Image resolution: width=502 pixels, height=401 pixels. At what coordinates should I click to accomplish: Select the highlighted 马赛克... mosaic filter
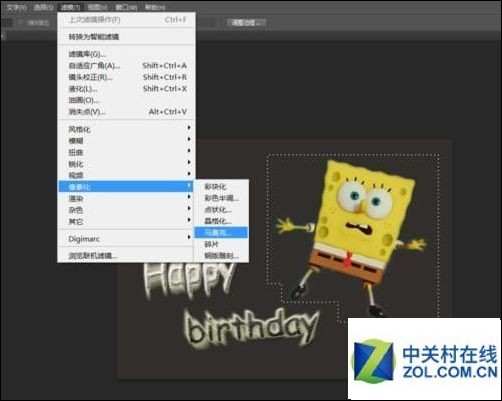(221, 232)
